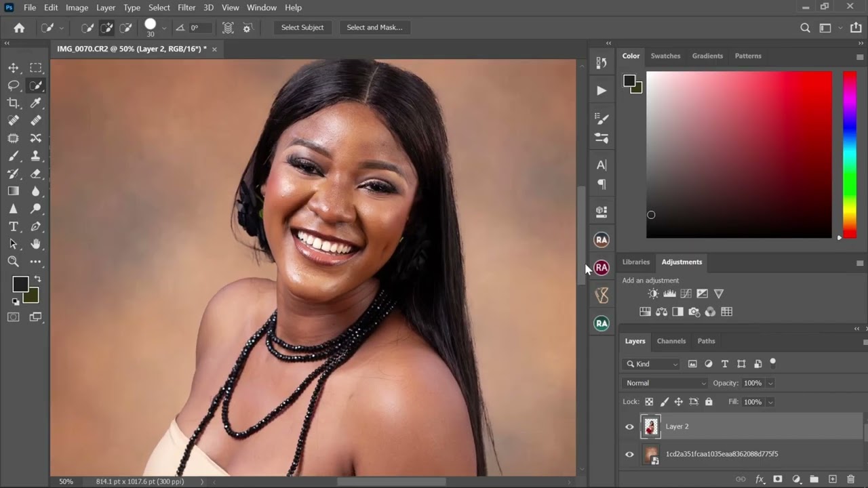
Task: Open the tool preset picker arrow
Action: click(x=61, y=28)
